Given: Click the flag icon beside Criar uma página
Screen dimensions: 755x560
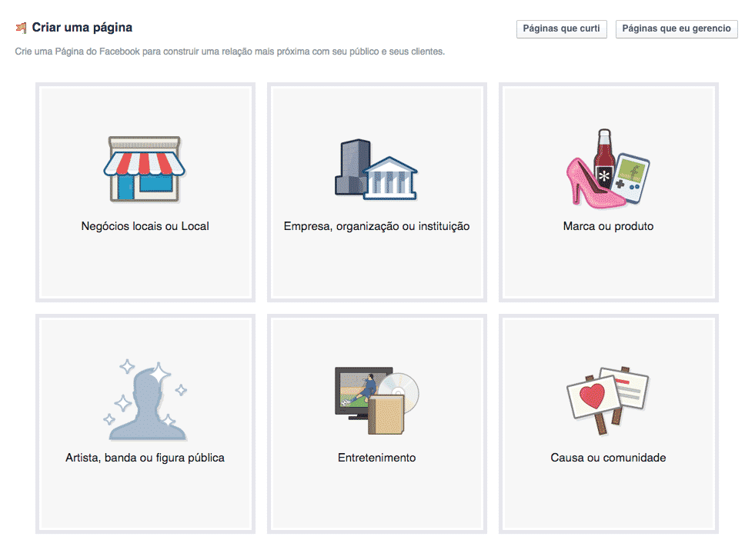Looking at the screenshot, I should [21, 28].
